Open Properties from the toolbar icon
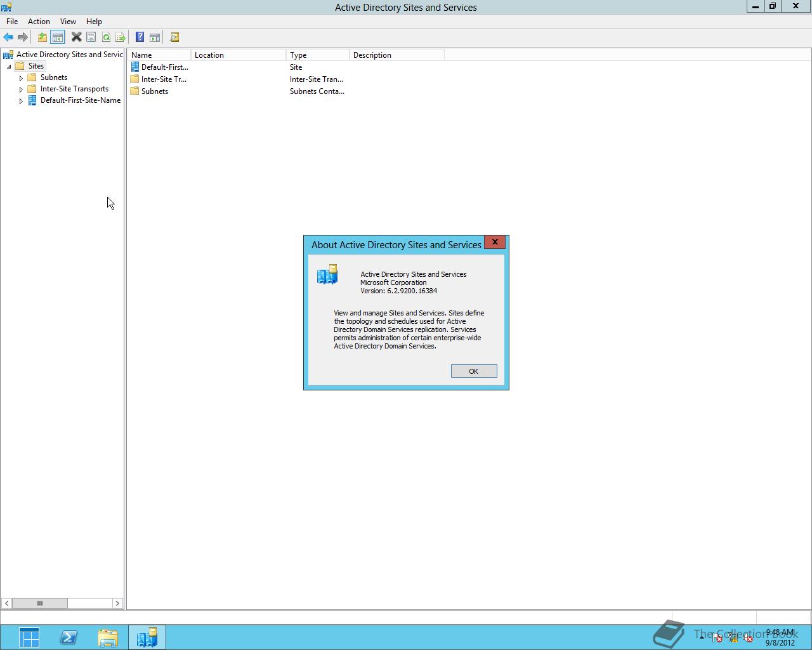Screen dimensions: 812x650 (91, 37)
